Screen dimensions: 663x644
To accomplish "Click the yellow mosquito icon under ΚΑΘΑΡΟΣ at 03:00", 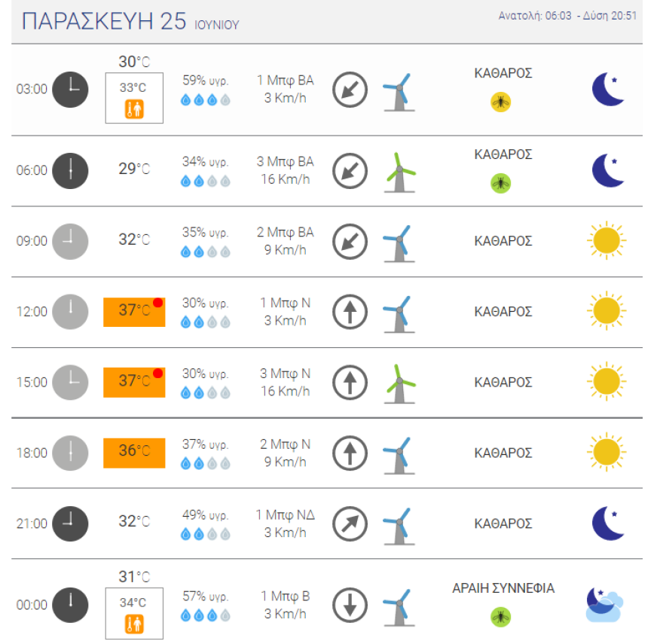I will coord(500,102).
